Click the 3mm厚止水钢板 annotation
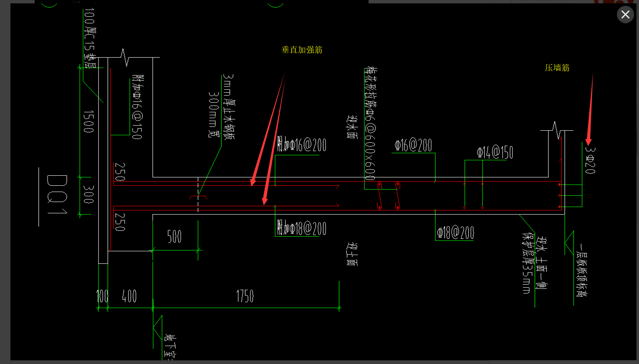The width and height of the screenshot is (639, 364). [228, 106]
